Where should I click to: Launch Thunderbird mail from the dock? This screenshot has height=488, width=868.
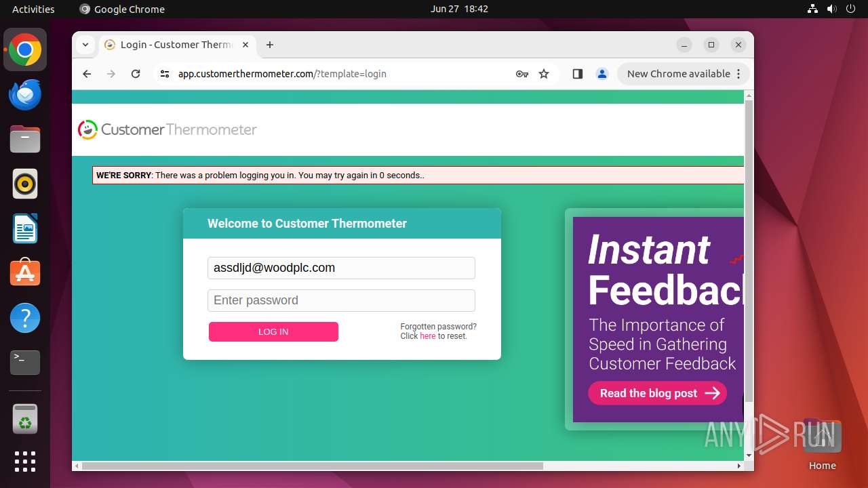tap(25, 95)
